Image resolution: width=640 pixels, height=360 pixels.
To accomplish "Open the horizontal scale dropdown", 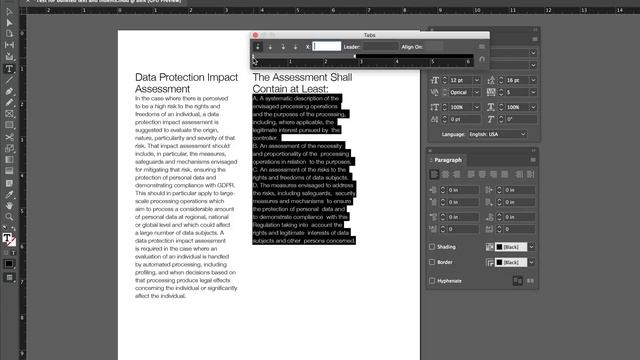I will tap(533, 107).
